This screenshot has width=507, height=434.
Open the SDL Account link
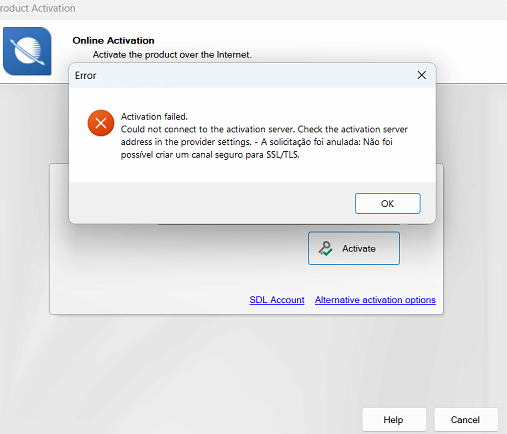[x=277, y=300]
